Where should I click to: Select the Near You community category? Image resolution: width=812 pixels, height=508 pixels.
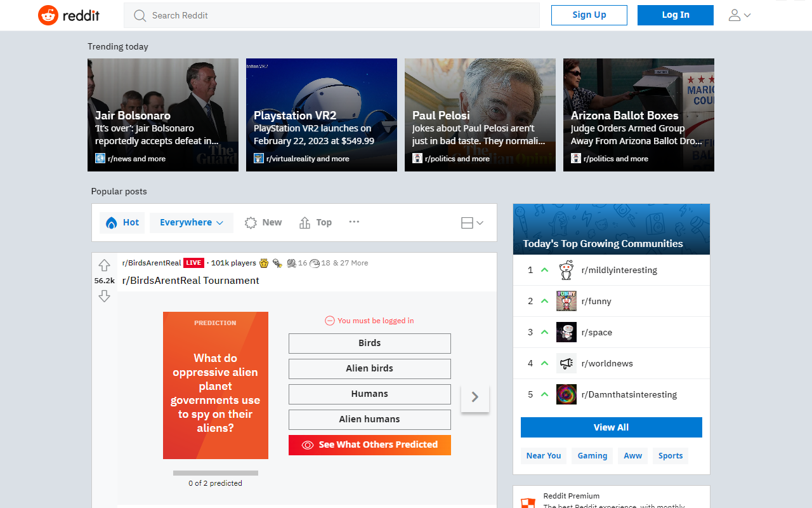pos(544,456)
